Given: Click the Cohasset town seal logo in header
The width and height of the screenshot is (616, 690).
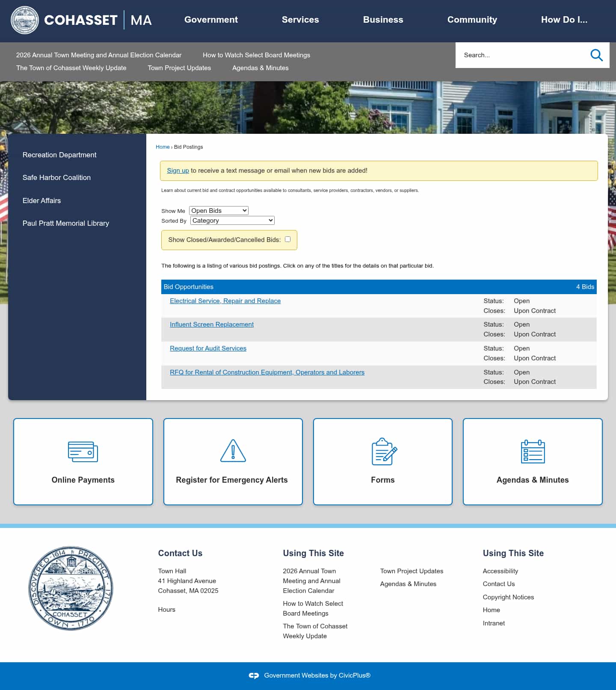Looking at the screenshot, I should 24,20.
